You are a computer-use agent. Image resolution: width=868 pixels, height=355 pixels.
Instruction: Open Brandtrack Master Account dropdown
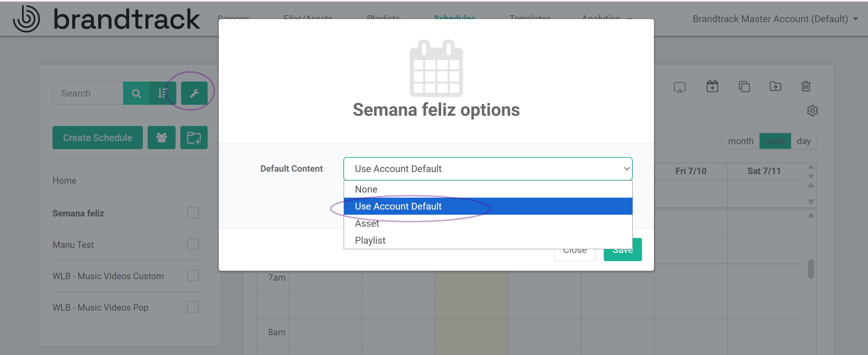point(775,19)
